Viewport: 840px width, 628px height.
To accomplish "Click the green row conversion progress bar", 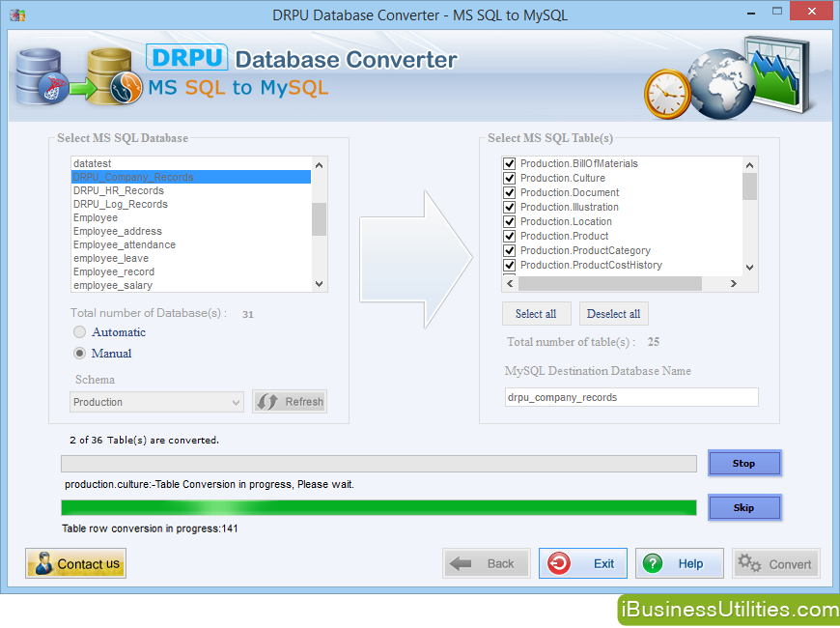I will (x=378, y=507).
